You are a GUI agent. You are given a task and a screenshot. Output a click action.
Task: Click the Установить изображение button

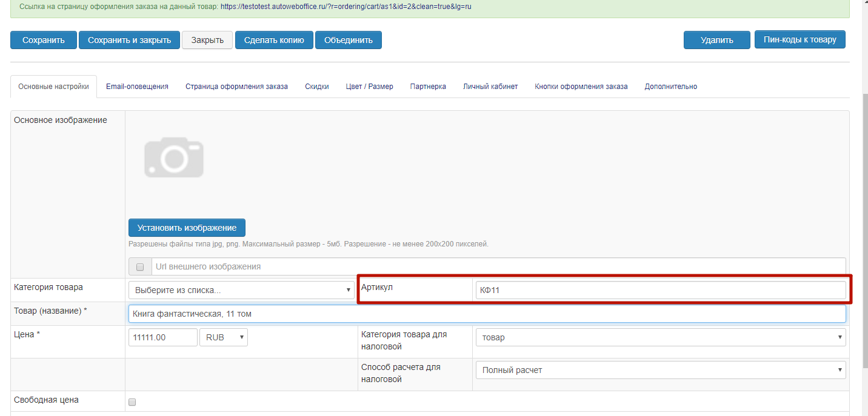[187, 228]
